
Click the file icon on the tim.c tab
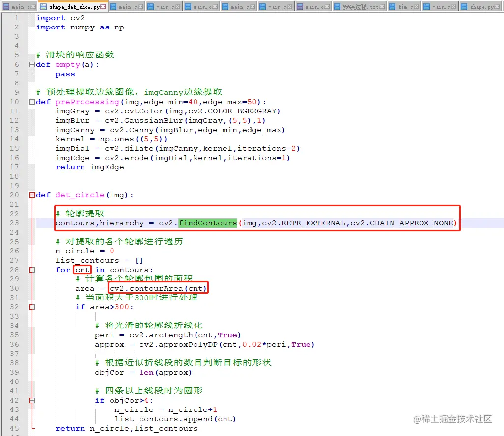click(392, 7)
